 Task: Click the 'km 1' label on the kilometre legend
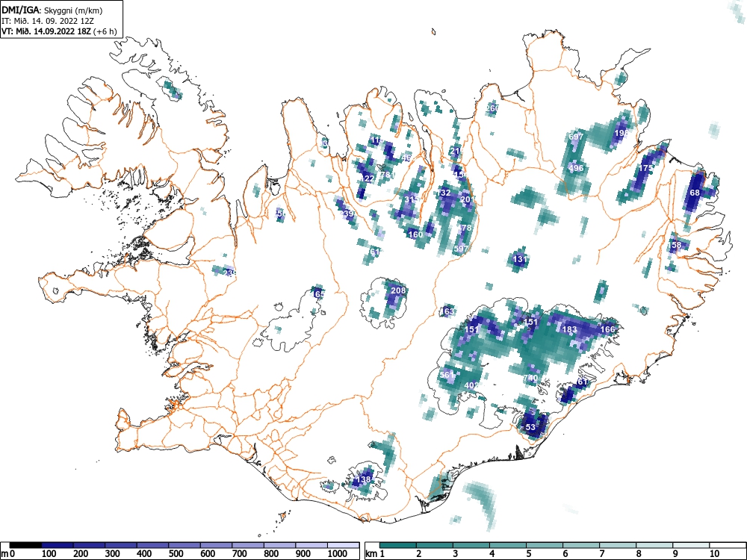click(x=375, y=554)
